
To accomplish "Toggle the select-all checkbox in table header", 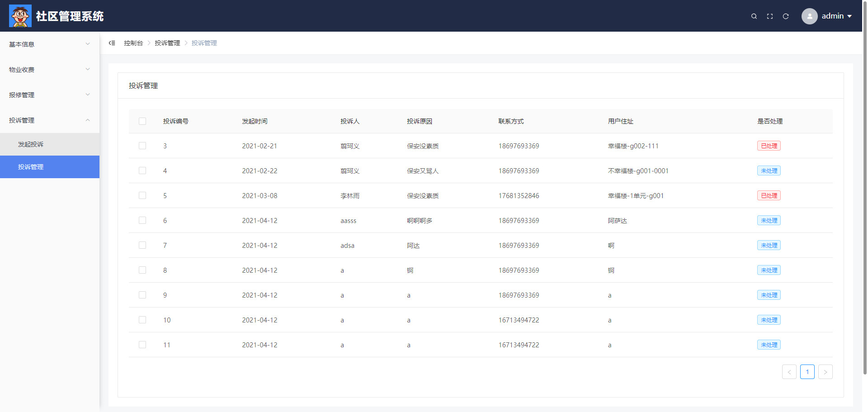I will click(142, 121).
